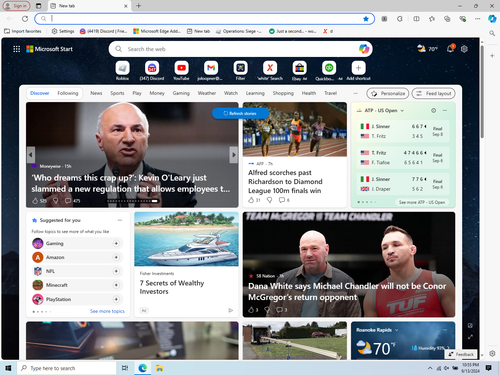This screenshot has height=375, width=500.
Task: Open notifications bell on Microsoft Start
Action: point(450,49)
